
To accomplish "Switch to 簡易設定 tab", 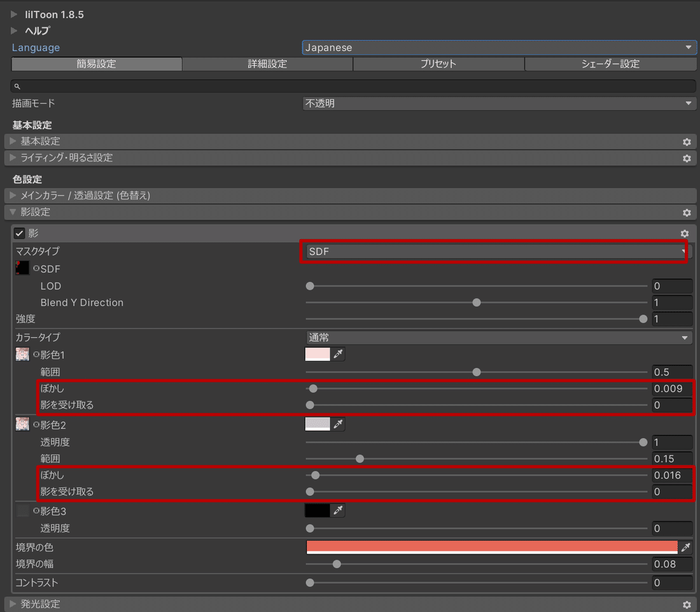I will 97,64.
